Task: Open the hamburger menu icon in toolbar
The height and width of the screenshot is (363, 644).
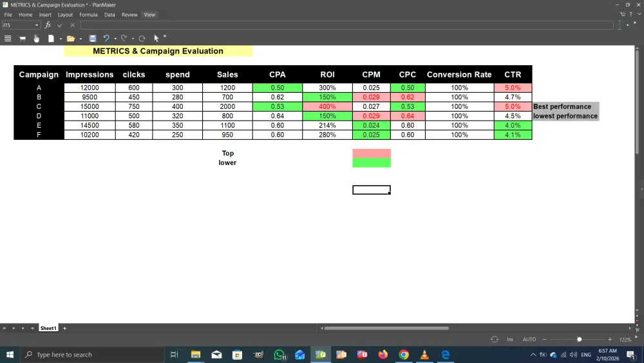Action: click(7, 39)
